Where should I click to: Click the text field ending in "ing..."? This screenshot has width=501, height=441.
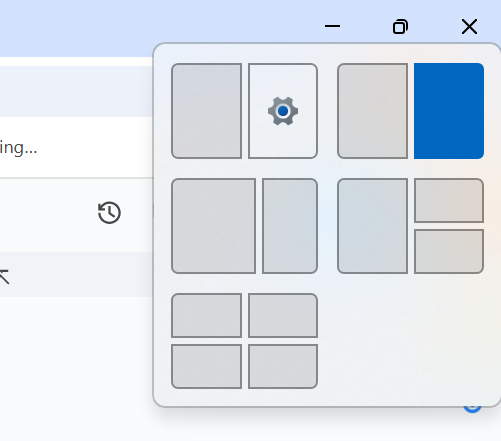76,147
